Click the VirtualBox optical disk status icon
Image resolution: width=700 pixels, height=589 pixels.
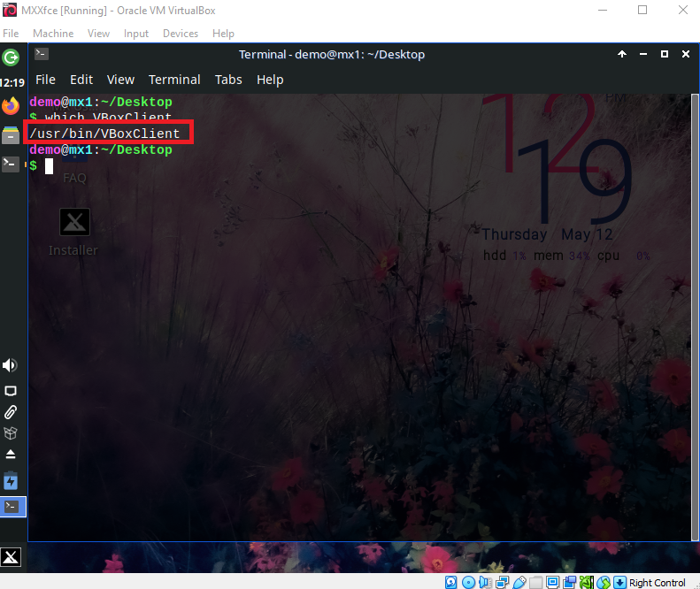468,582
